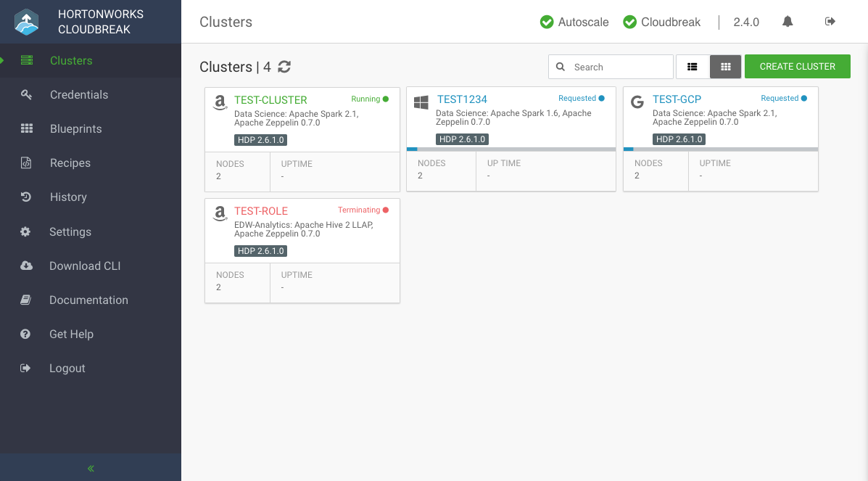Image resolution: width=868 pixels, height=481 pixels.
Task: Switch to list view
Action: pos(693,67)
